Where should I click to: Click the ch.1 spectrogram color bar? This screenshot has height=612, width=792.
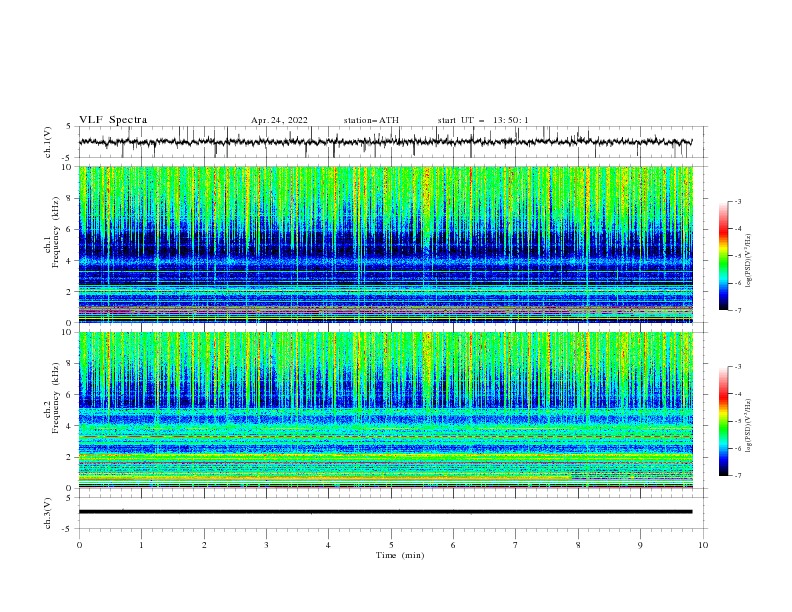tap(723, 256)
